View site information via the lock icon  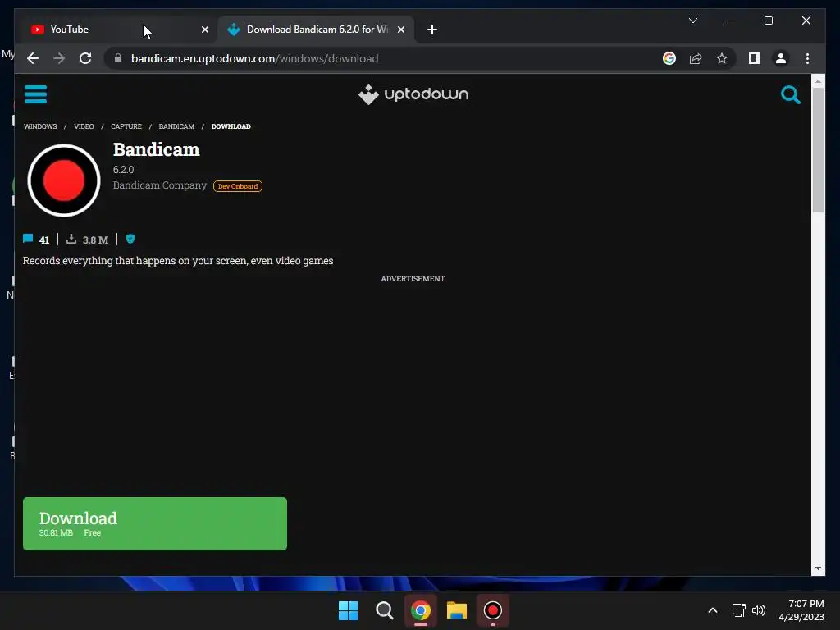118,58
